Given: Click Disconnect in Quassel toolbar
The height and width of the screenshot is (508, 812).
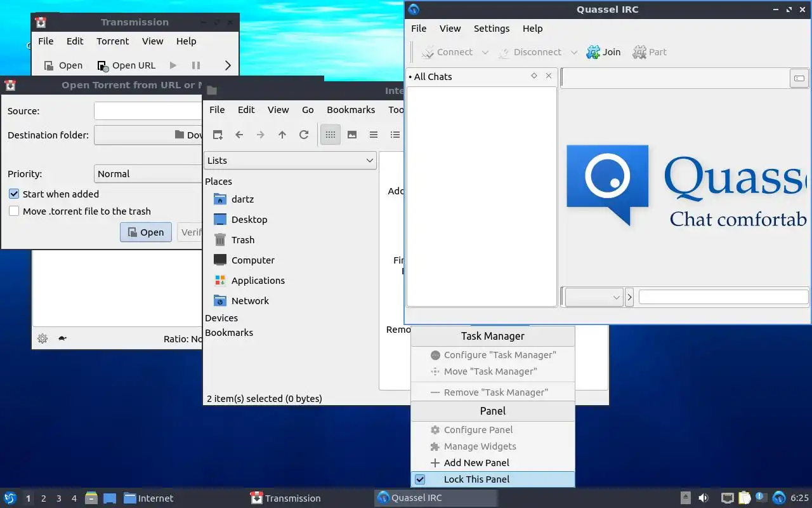Looking at the screenshot, I should [530, 52].
